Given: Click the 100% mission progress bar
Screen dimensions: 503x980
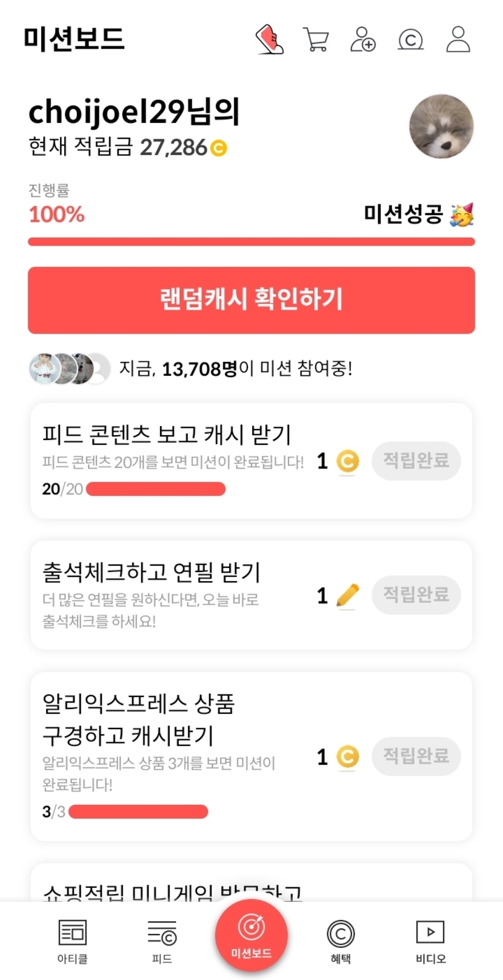Looking at the screenshot, I should coord(252,242).
